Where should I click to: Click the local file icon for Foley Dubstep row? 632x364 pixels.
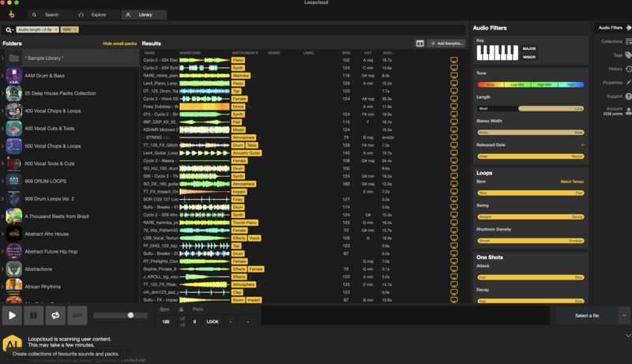coord(453,107)
